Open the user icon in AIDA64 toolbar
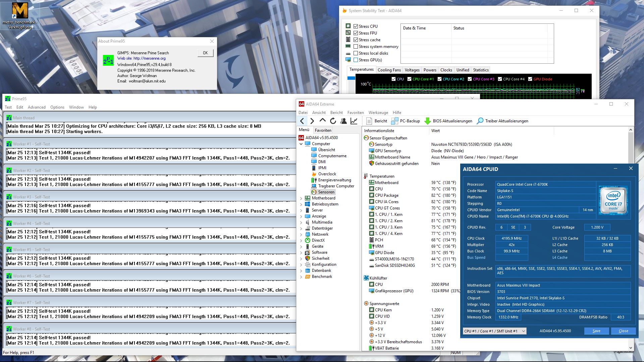This screenshot has height=362, width=644. coord(343,121)
